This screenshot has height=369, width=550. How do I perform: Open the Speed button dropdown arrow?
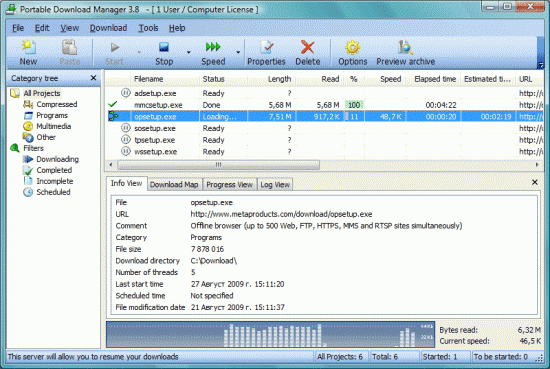pyautogui.click(x=238, y=52)
